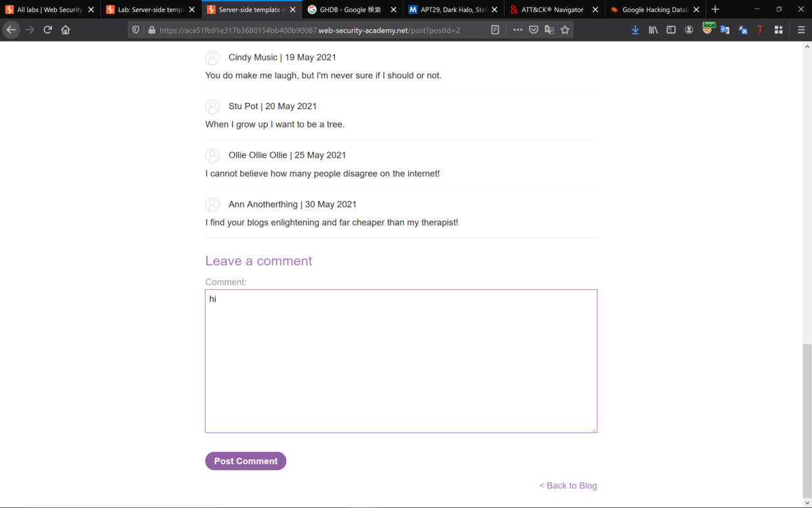
Task: Submit with the Post Comment button
Action: pyautogui.click(x=246, y=461)
